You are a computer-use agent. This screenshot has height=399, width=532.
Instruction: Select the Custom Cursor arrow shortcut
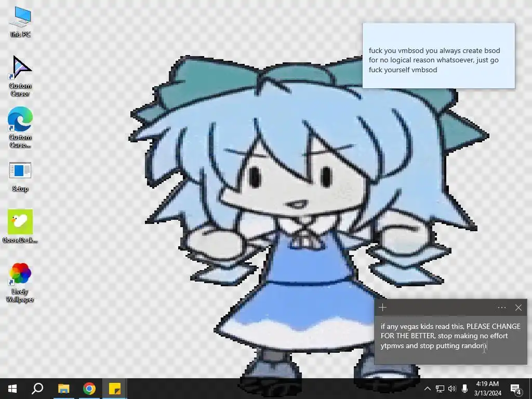point(20,76)
